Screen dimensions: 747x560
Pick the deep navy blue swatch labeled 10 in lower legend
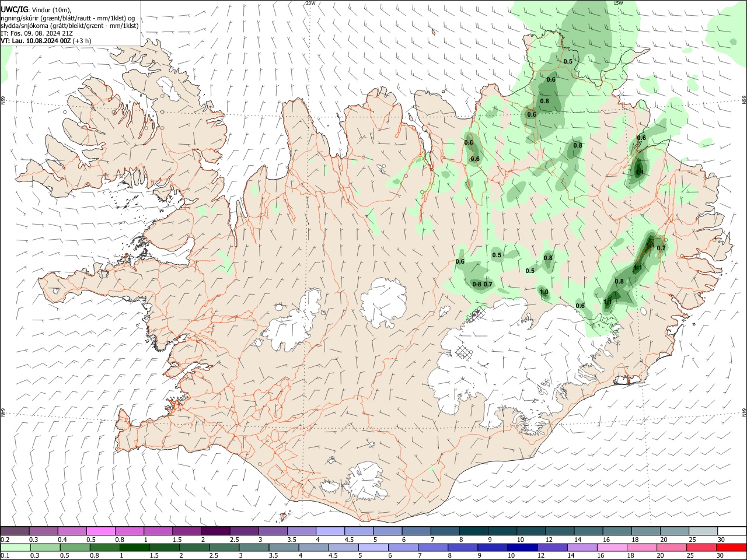[x=522, y=548]
